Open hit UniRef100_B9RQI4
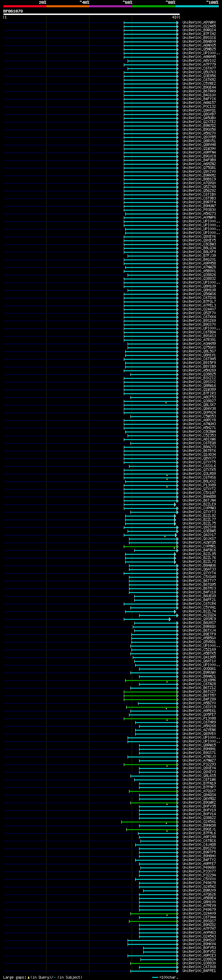This screenshot has width=222, height=980. click(199, 30)
